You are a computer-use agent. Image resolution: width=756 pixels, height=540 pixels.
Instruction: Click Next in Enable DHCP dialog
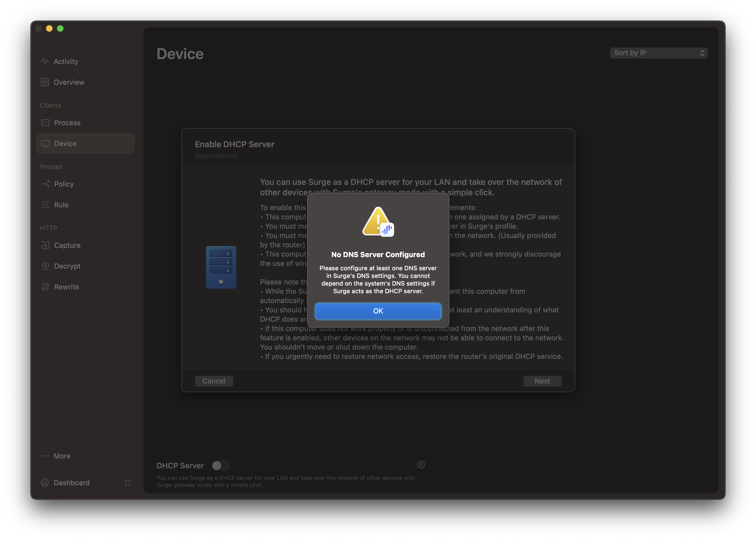tap(542, 381)
